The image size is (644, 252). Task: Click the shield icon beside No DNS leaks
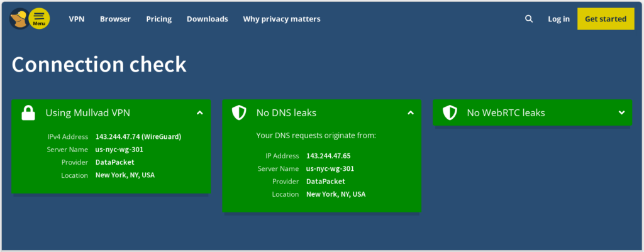(x=239, y=113)
